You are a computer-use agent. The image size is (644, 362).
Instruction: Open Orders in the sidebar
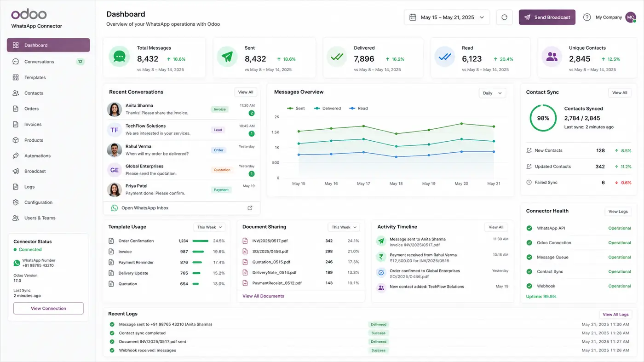(48, 109)
